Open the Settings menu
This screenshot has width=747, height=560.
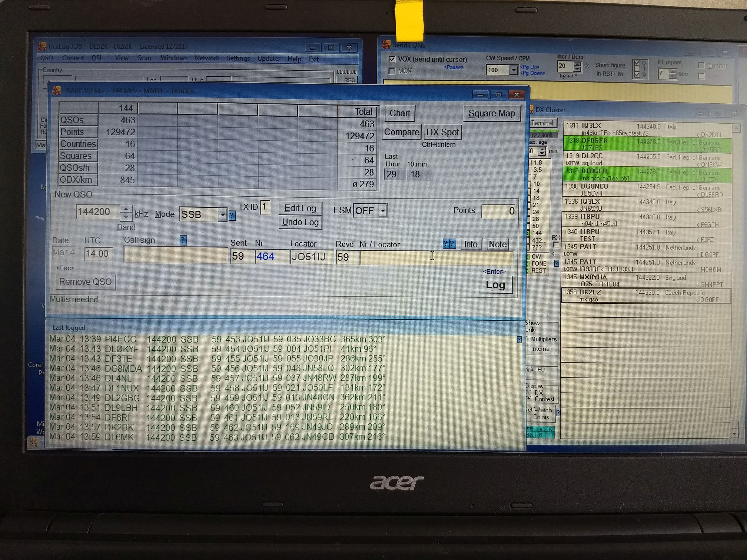[238, 59]
